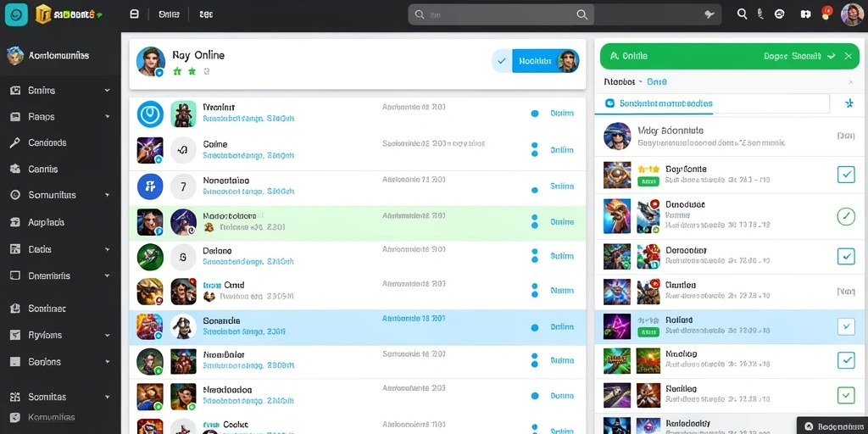Expand the Onementis sidebar chevron
This screenshot has width=868, height=434.
[x=108, y=275]
